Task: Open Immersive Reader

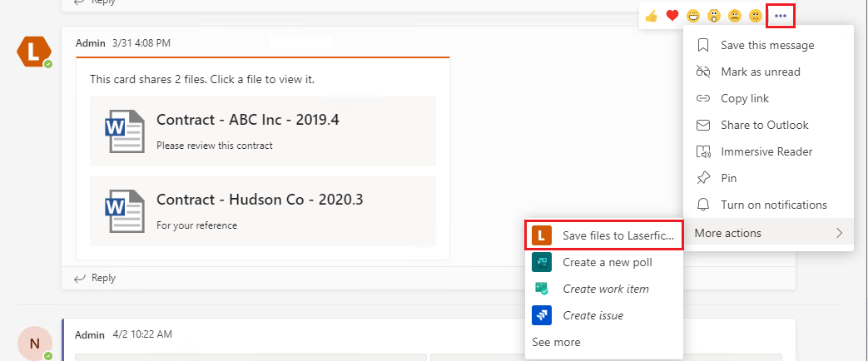Action: (x=768, y=151)
